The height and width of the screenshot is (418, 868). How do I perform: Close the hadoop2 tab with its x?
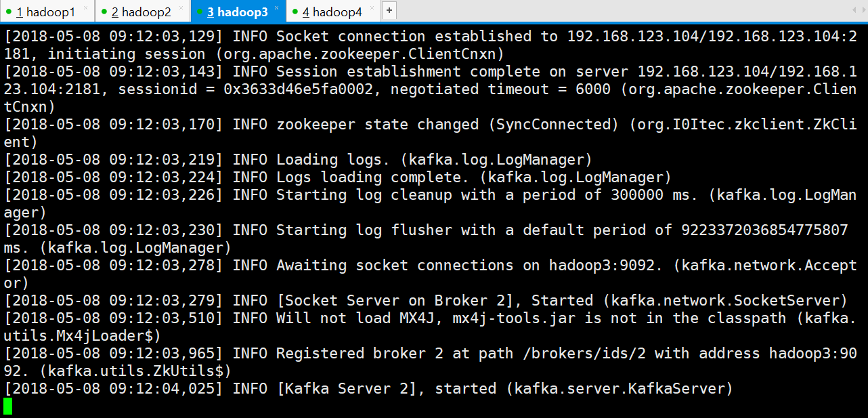click(x=181, y=9)
